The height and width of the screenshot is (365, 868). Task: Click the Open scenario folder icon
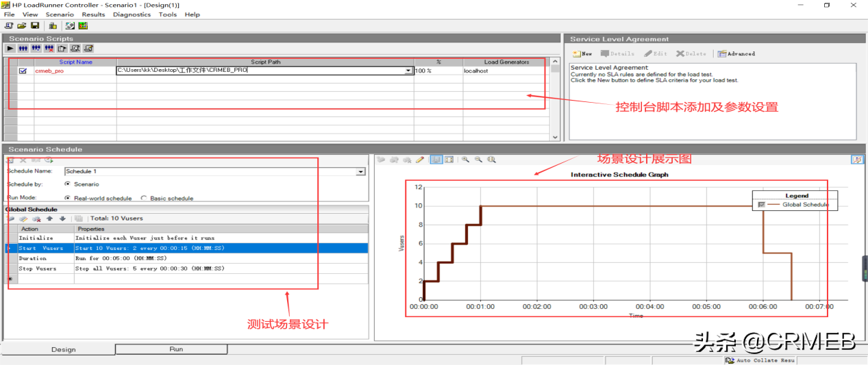(x=22, y=26)
